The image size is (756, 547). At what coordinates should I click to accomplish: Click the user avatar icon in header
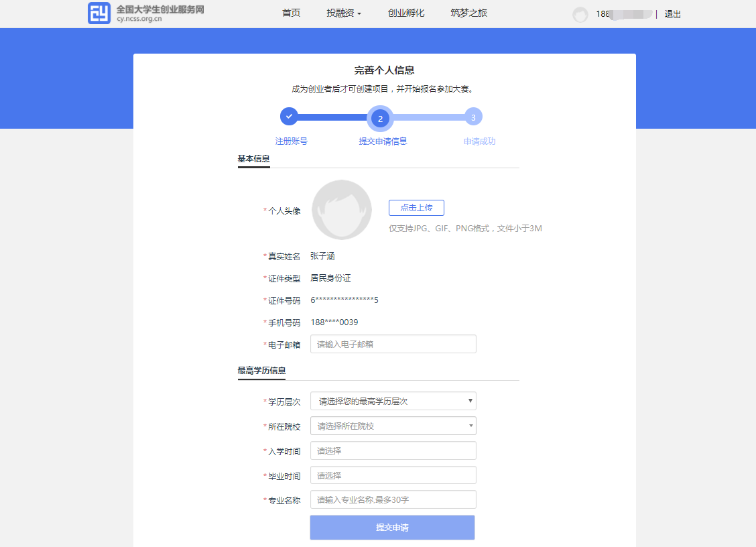[580, 15]
